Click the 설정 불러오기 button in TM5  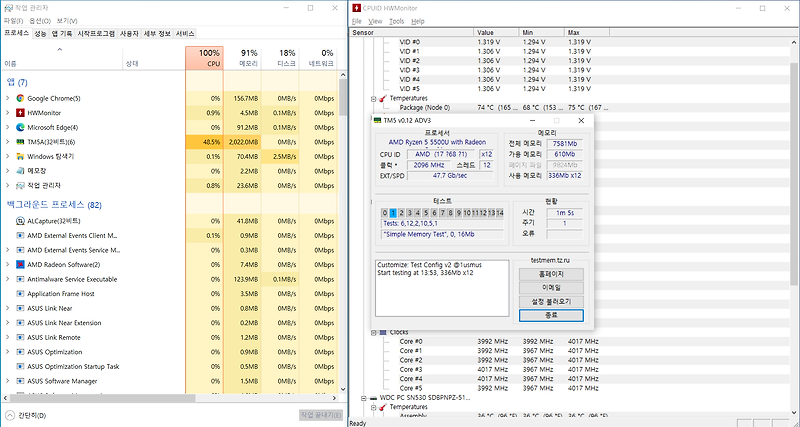551,302
